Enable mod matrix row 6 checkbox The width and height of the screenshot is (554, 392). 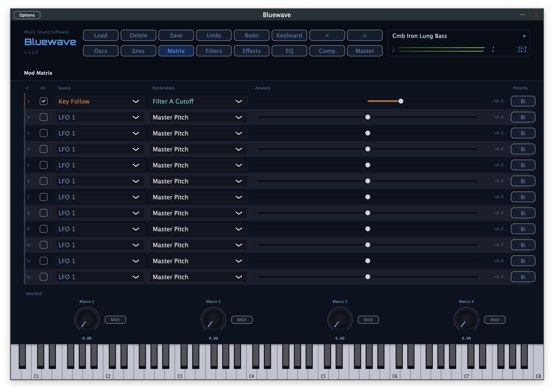(44, 181)
